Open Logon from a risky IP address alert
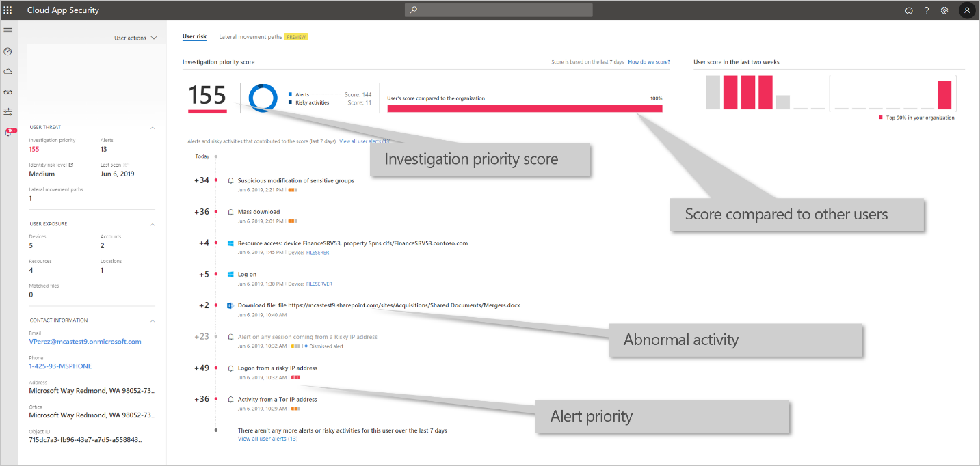This screenshot has width=980, height=466. pyautogui.click(x=278, y=368)
